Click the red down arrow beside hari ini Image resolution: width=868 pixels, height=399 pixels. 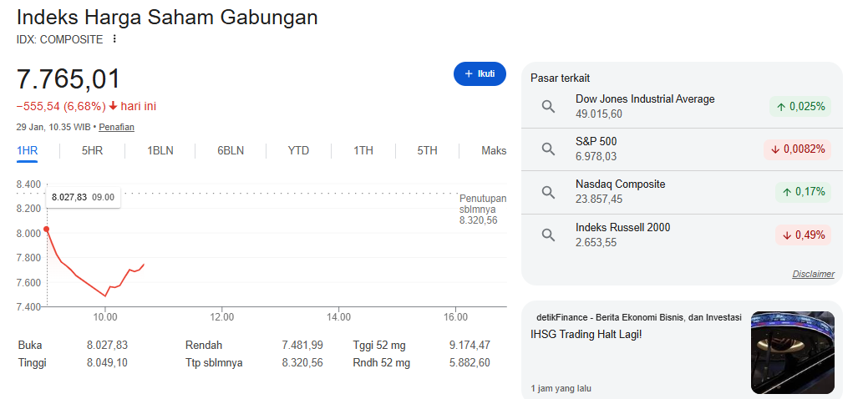click(x=113, y=106)
